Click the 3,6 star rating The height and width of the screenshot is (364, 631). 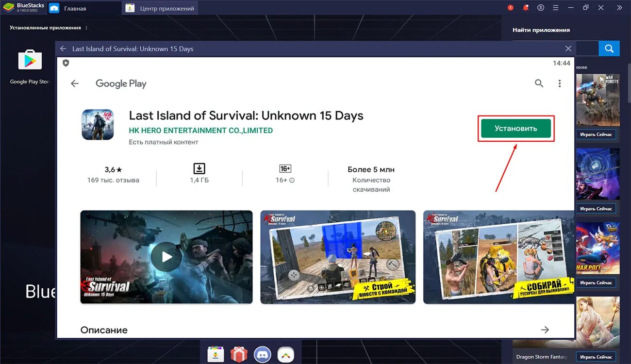click(113, 169)
